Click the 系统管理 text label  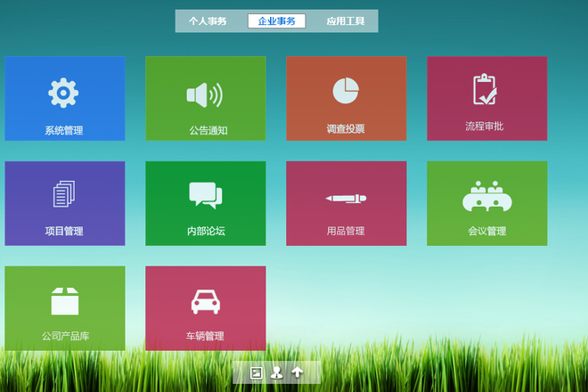pyautogui.click(x=64, y=130)
